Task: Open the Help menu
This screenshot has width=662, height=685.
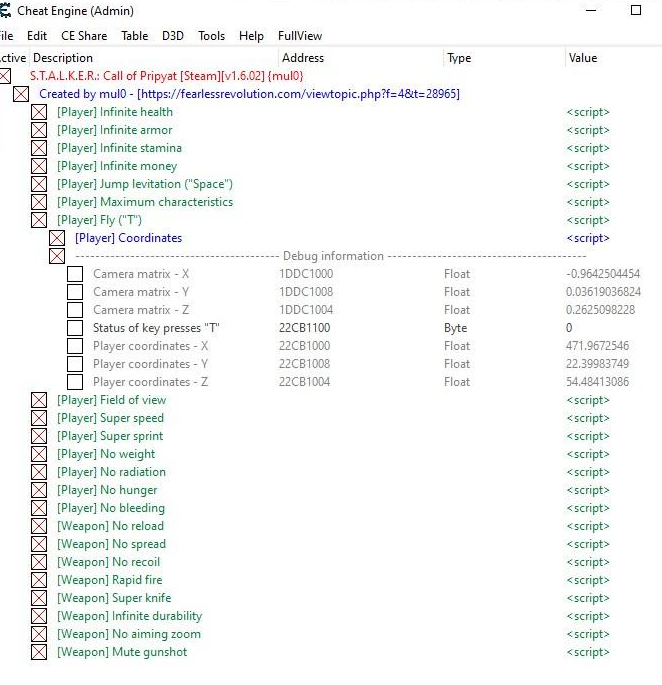Action: pos(251,36)
